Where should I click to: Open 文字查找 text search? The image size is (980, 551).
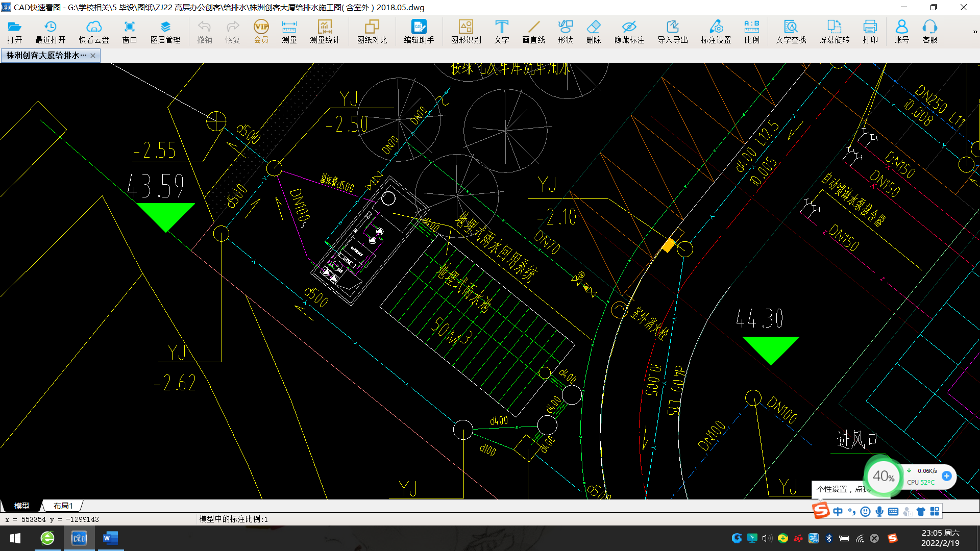coord(791,32)
